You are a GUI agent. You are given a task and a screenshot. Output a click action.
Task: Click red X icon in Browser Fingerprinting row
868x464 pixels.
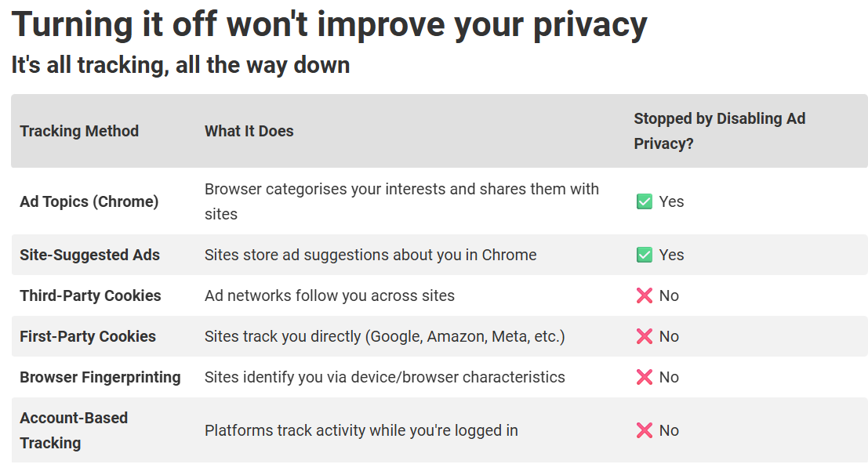point(645,378)
